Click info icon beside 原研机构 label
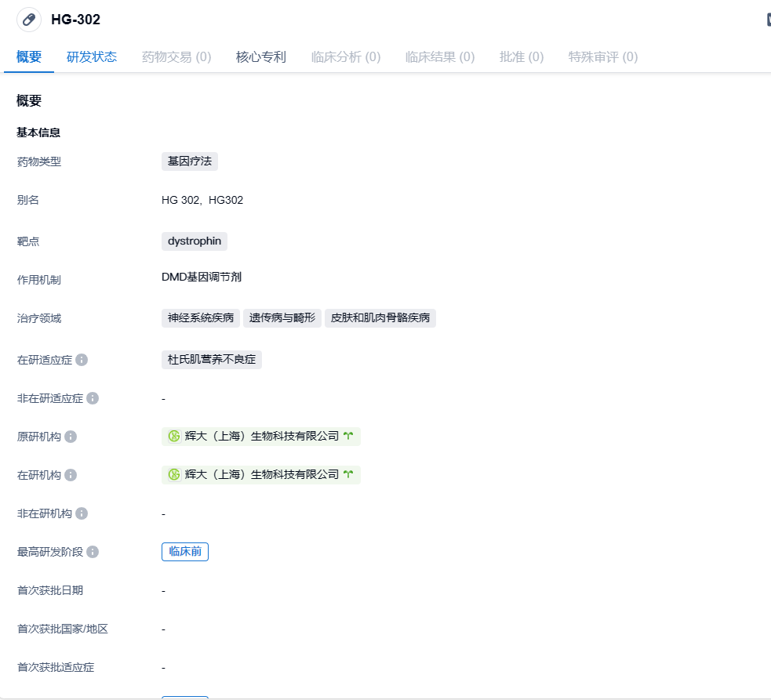 71,437
